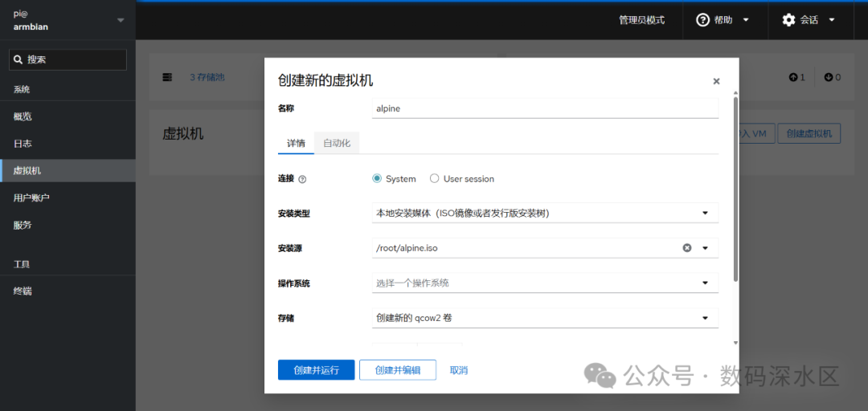Screen dimensions: 868x411
Task: Open the pi@armbian host switcher
Action: (x=68, y=20)
